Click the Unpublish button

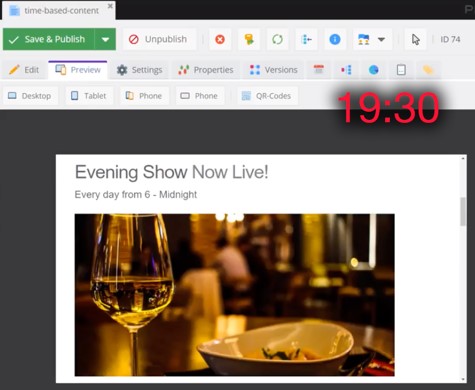click(x=159, y=39)
